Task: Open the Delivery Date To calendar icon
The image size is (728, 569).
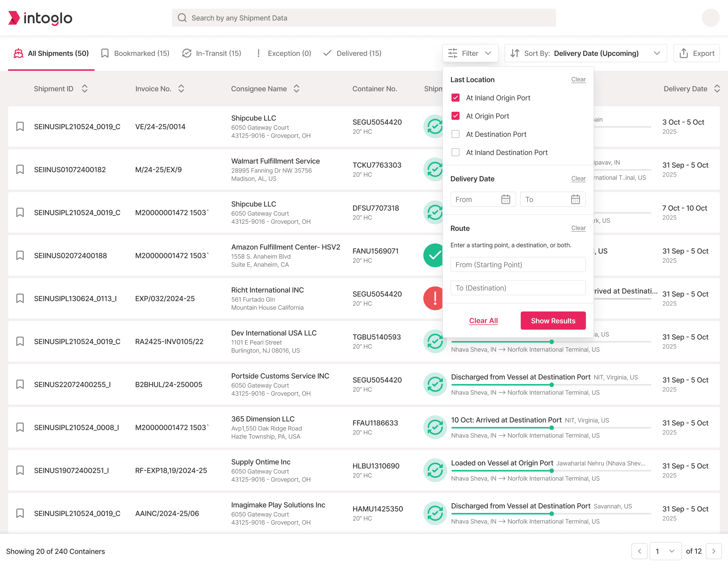Action: coord(575,200)
